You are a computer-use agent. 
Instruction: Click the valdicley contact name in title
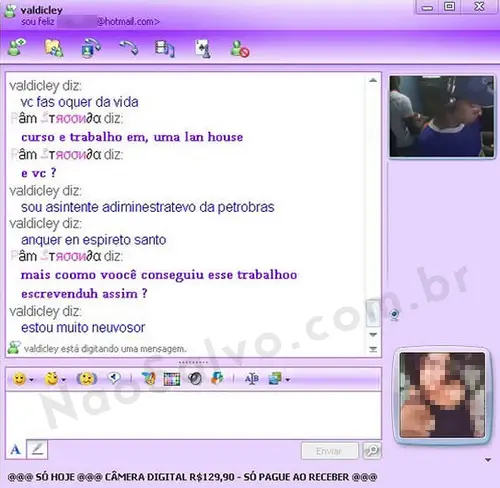(42, 10)
